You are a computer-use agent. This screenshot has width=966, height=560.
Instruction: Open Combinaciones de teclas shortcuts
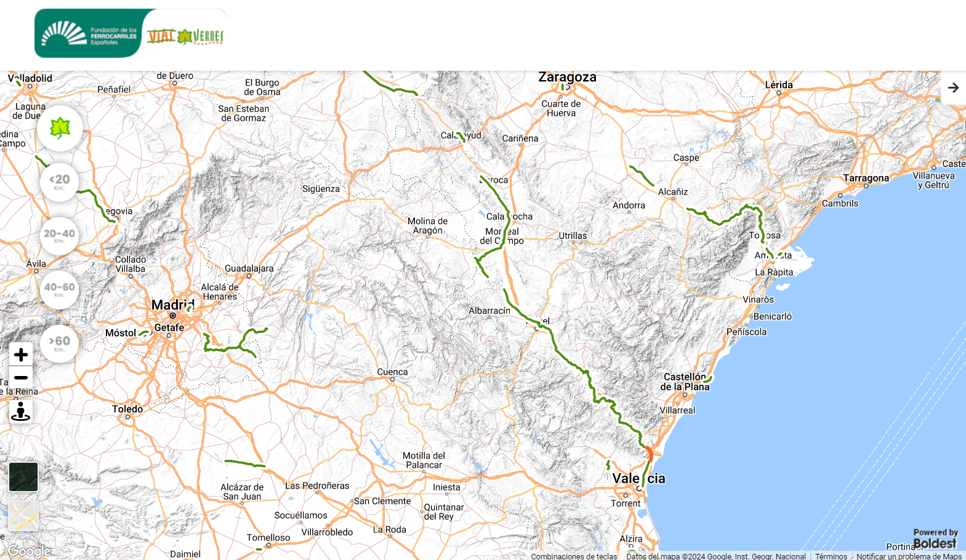pos(574,556)
